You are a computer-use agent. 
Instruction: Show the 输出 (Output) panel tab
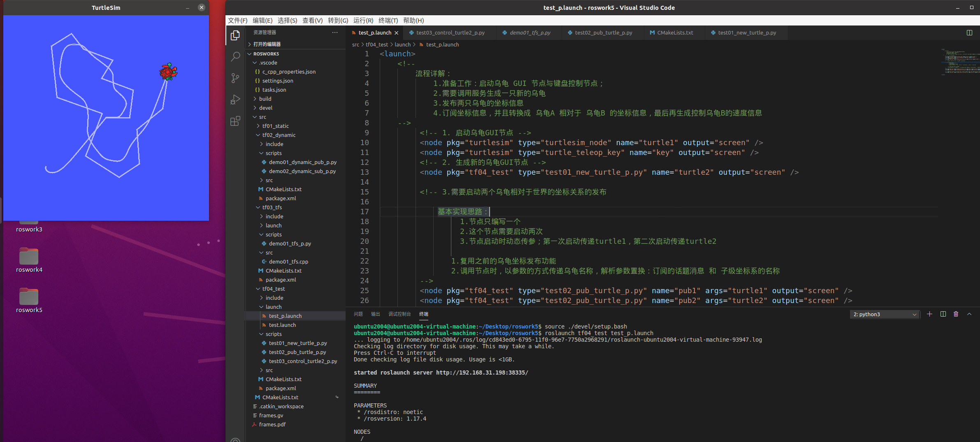[x=376, y=314]
